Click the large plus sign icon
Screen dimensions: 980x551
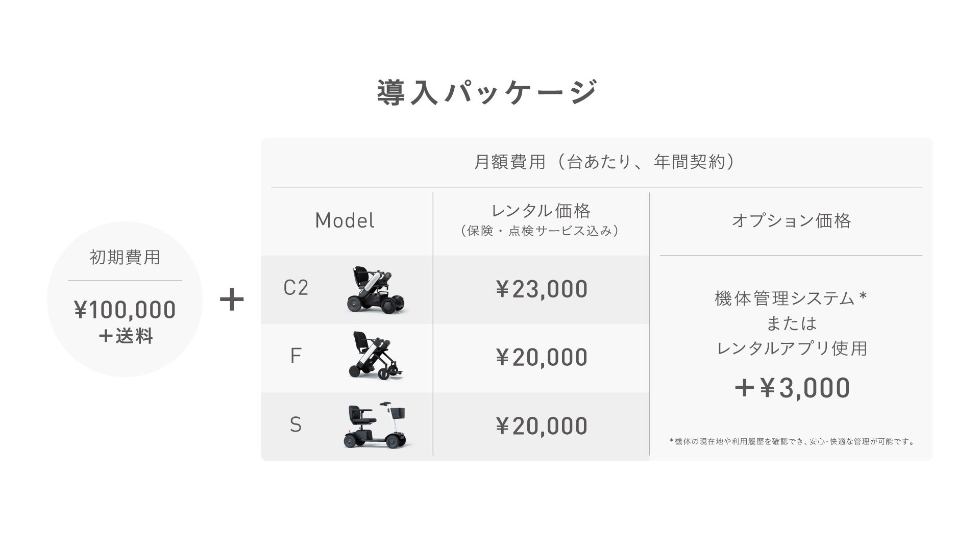[232, 299]
